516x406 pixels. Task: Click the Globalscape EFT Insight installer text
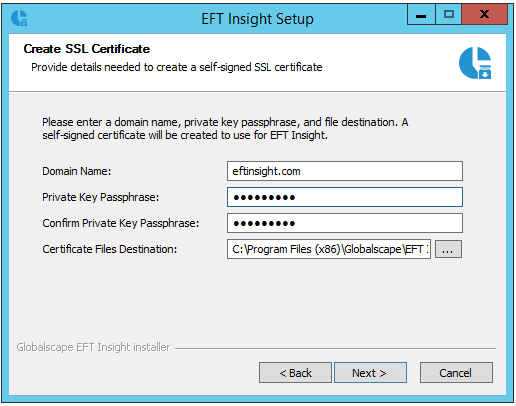pos(93,347)
